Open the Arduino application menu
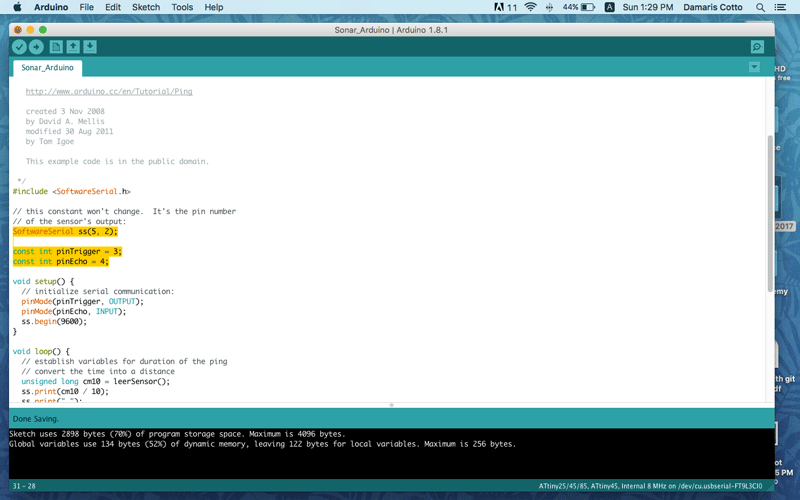800x500 pixels. tap(51, 7)
